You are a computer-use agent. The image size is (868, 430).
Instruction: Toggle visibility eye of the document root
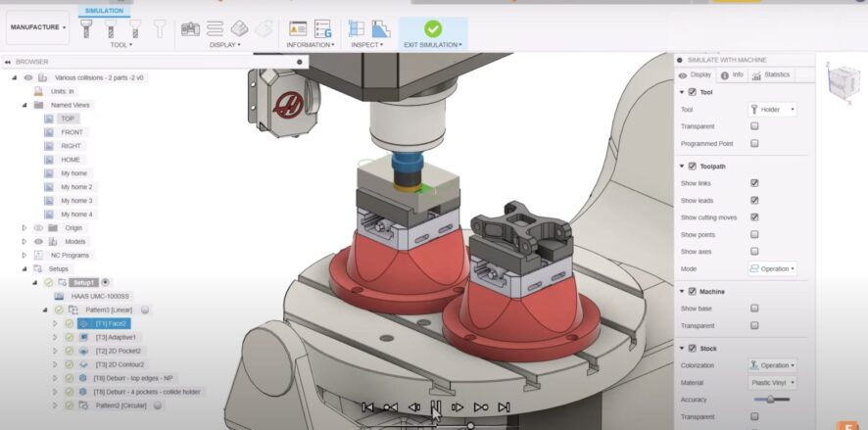pos(28,78)
